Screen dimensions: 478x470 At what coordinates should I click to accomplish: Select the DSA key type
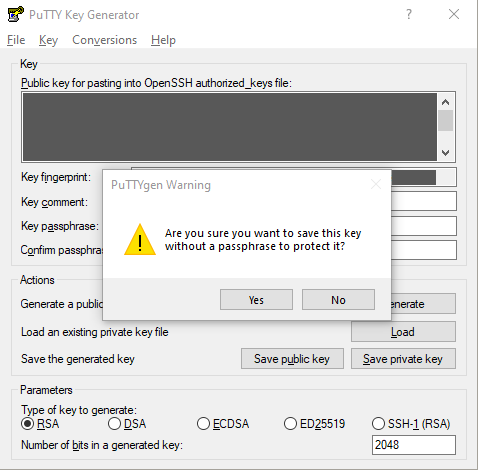(127, 424)
